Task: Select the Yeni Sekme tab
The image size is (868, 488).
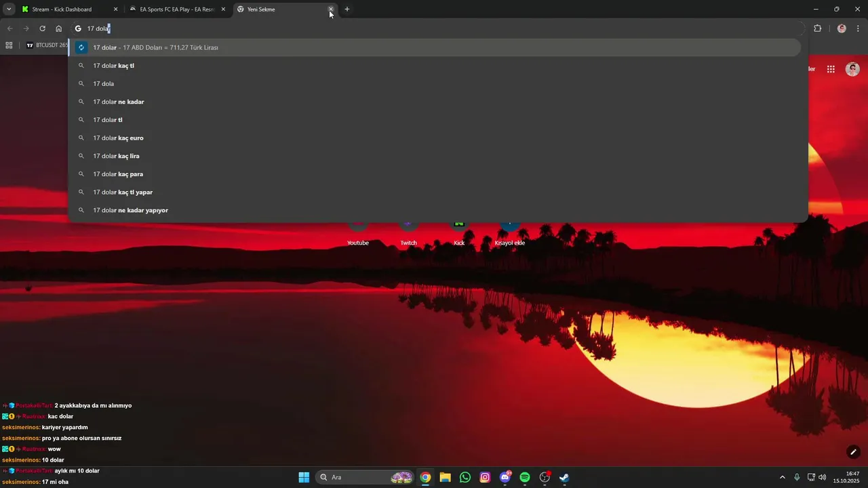Action: coord(285,9)
